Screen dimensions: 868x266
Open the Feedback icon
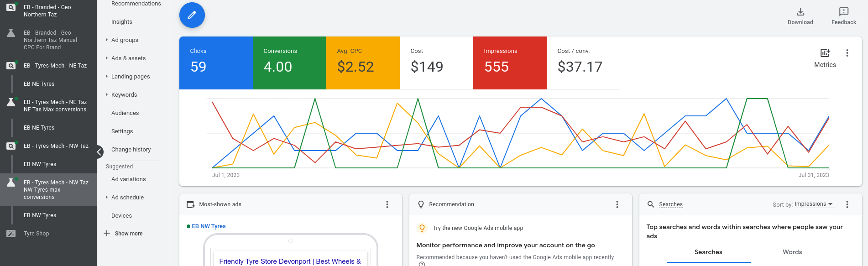(x=843, y=12)
